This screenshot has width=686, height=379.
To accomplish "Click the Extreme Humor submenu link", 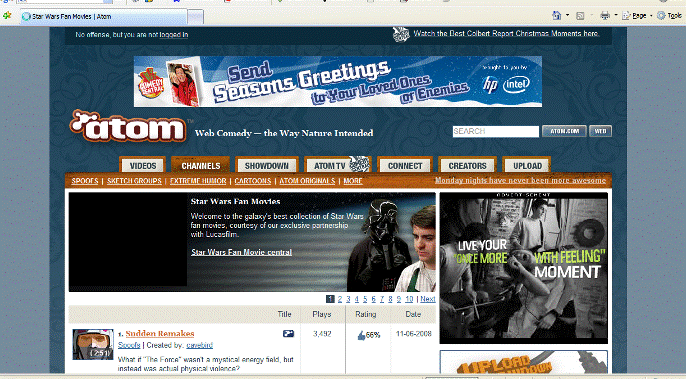I will [x=198, y=181].
